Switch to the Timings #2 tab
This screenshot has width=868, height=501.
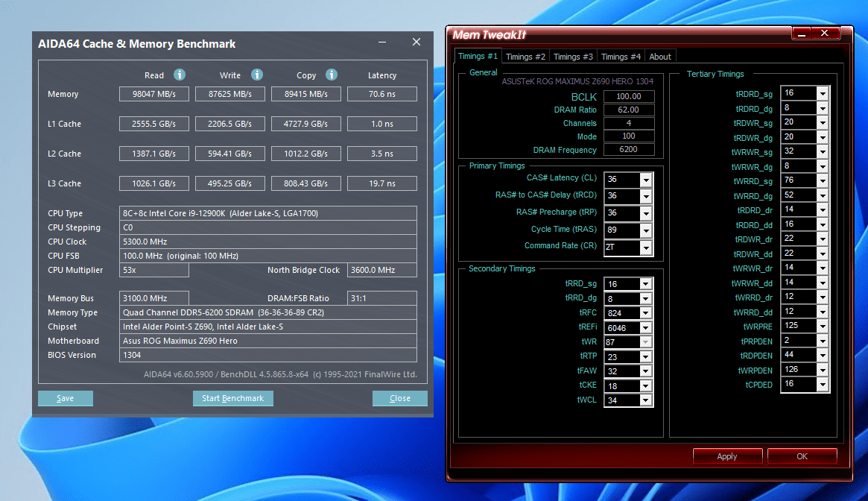(x=525, y=57)
